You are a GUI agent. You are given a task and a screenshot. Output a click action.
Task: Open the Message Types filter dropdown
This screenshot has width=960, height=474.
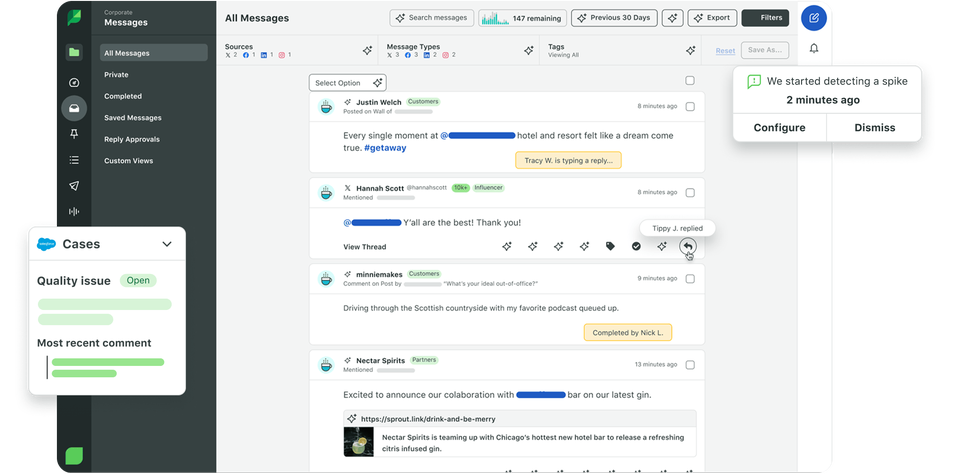(459, 50)
